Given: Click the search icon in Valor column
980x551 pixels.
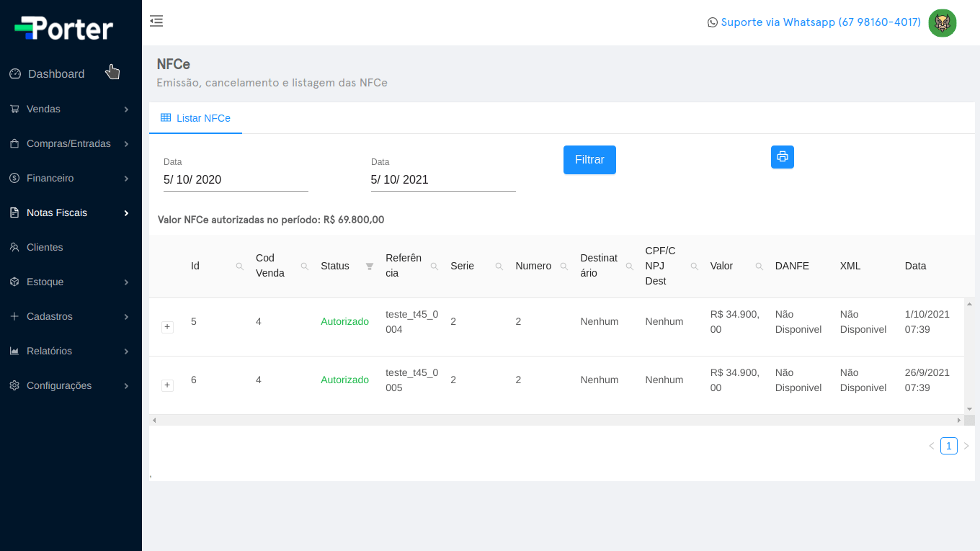Looking at the screenshot, I should click(759, 266).
